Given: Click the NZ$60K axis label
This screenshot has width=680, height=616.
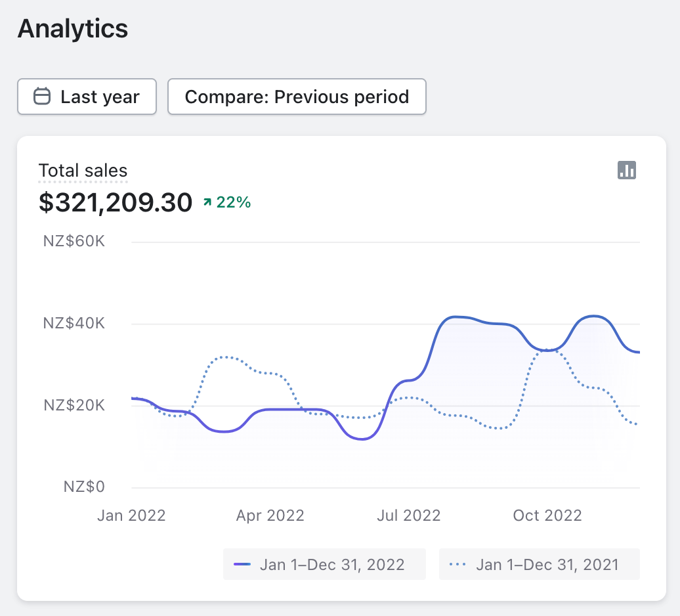Looking at the screenshot, I should [x=74, y=242].
